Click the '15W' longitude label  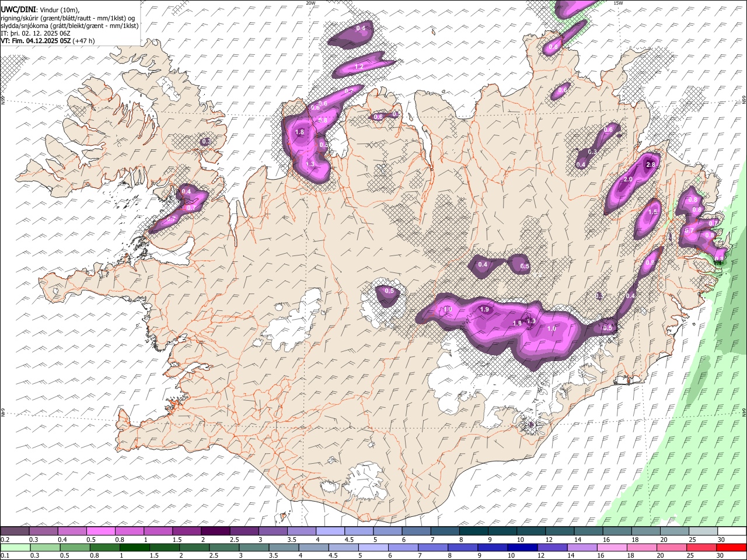[618, 3]
